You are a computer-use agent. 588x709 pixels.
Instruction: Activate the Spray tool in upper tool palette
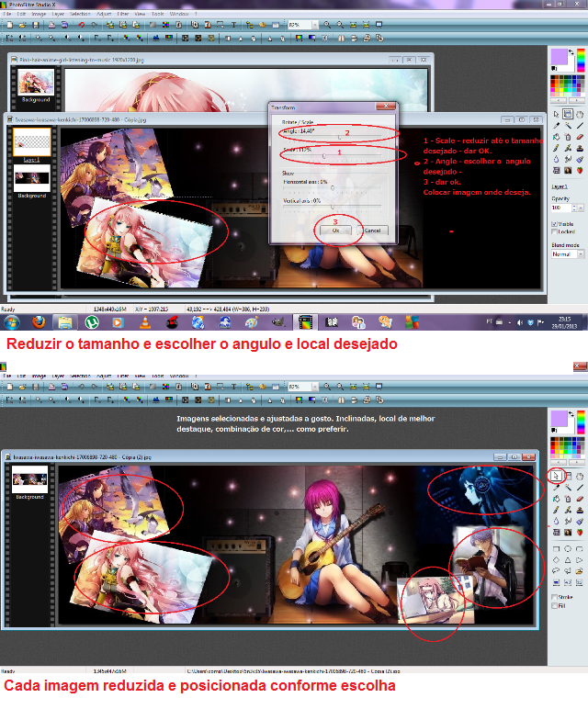[568, 137]
